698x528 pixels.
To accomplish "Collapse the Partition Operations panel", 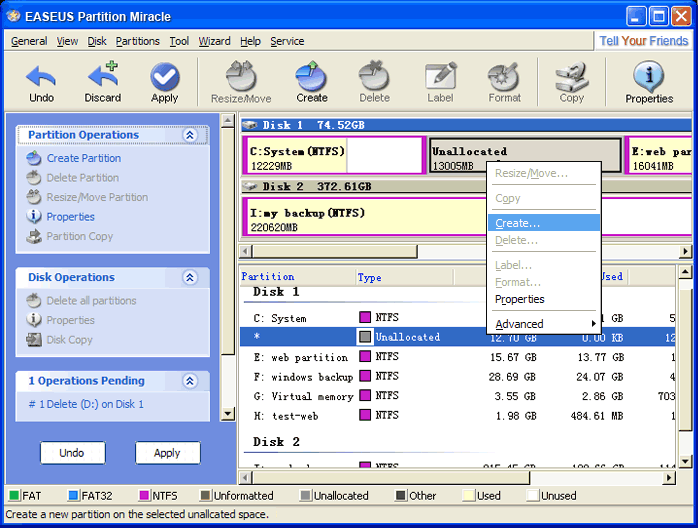I will [190, 135].
